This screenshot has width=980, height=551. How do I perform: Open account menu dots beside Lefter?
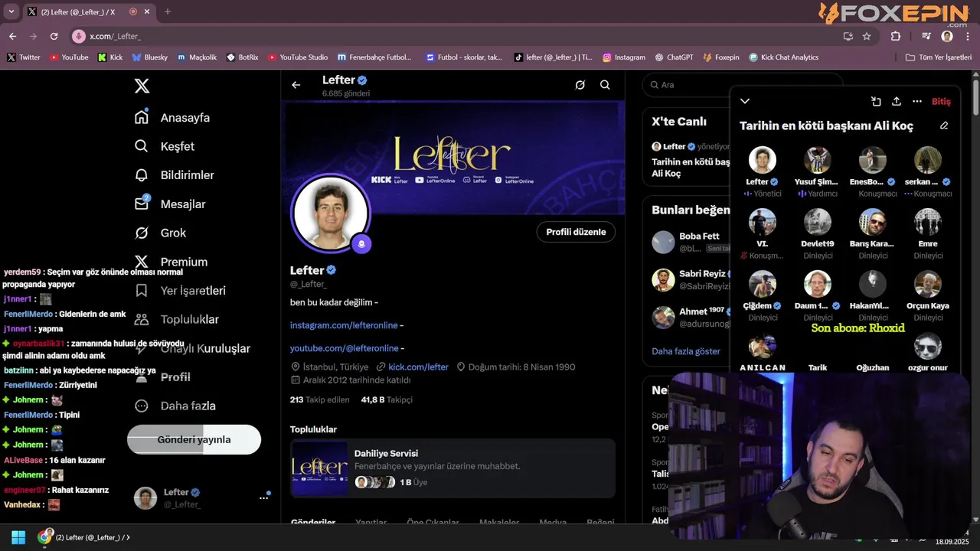(264, 497)
